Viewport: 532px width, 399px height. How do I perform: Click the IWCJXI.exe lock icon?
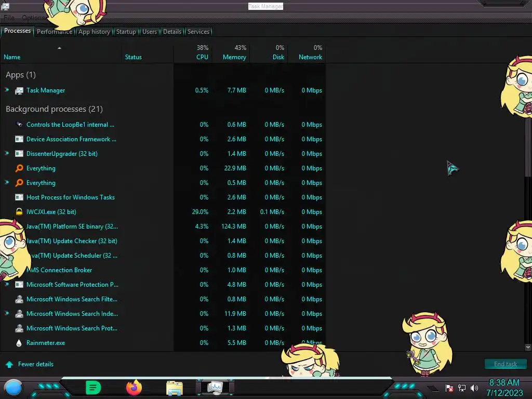pyautogui.click(x=19, y=212)
